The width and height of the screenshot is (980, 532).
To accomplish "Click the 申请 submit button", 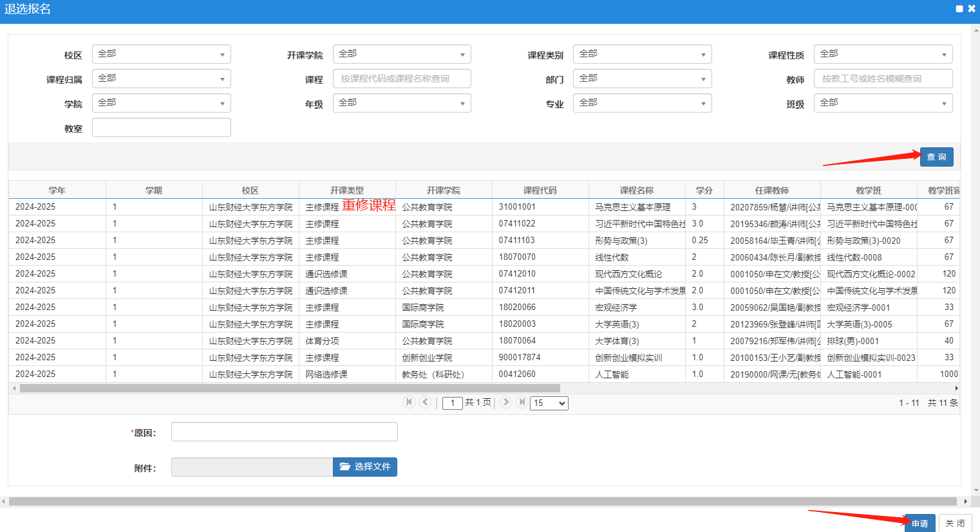I will pos(919,523).
